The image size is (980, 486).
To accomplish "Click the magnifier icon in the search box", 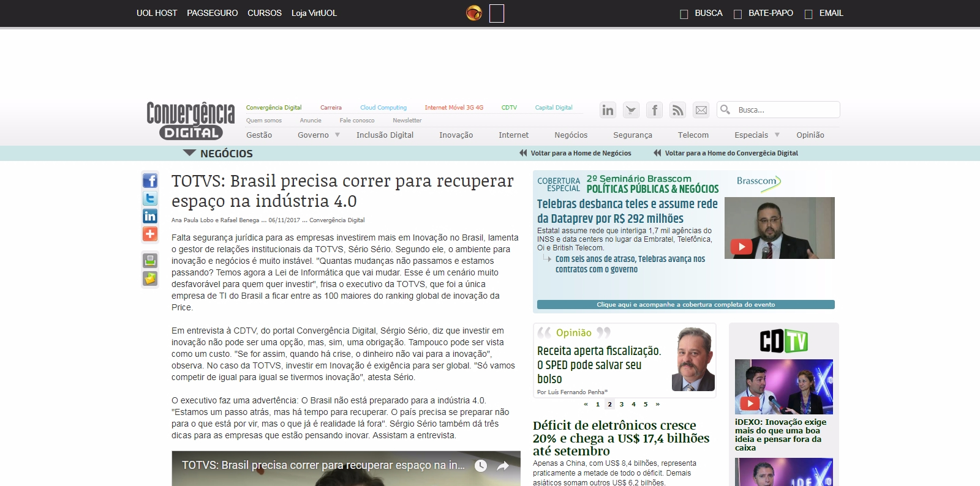I will [725, 110].
